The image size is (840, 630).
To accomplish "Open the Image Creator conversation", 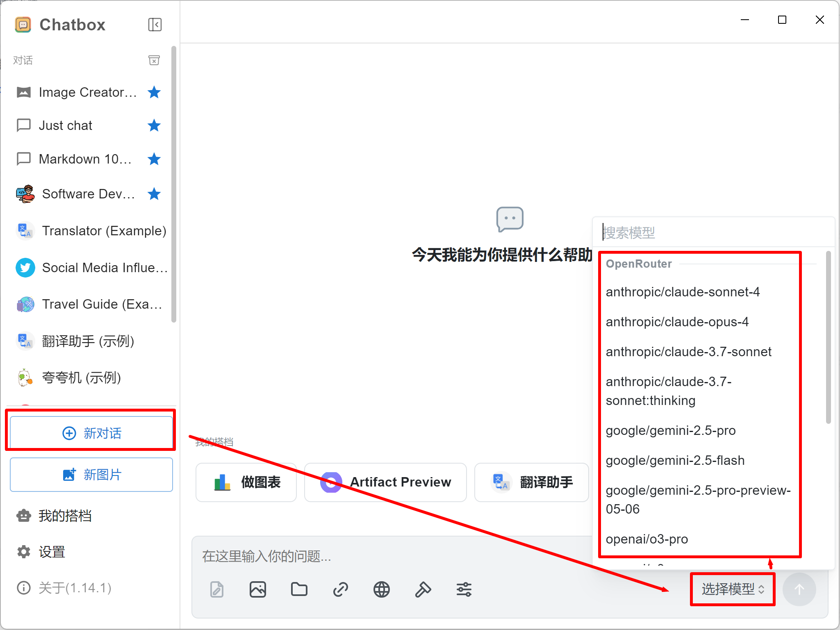I will [x=88, y=92].
